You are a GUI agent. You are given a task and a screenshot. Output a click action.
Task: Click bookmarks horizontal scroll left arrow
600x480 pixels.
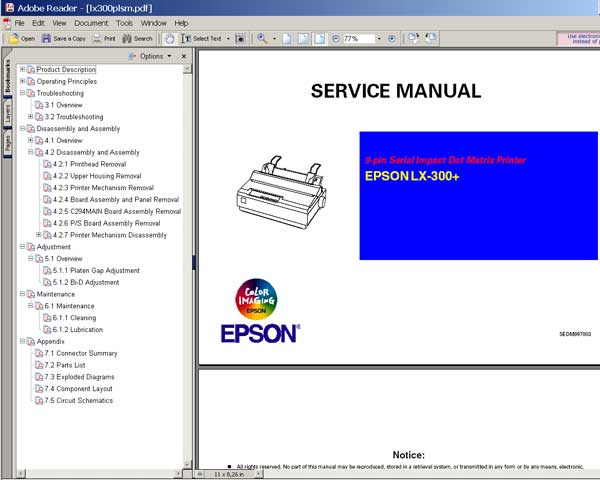tap(21, 473)
